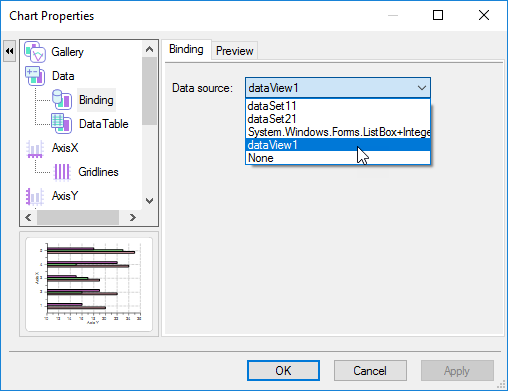This screenshot has height=391, width=508.
Task: Click the Data node icon
Action: point(35,76)
